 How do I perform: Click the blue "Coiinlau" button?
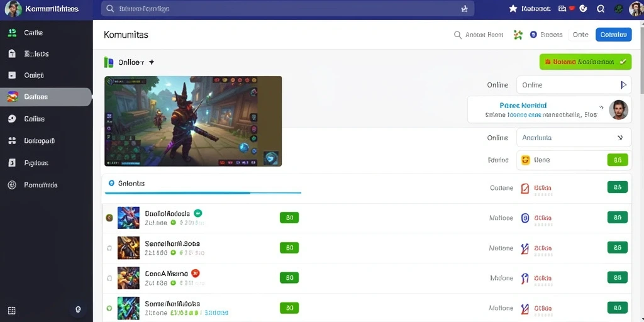614,35
